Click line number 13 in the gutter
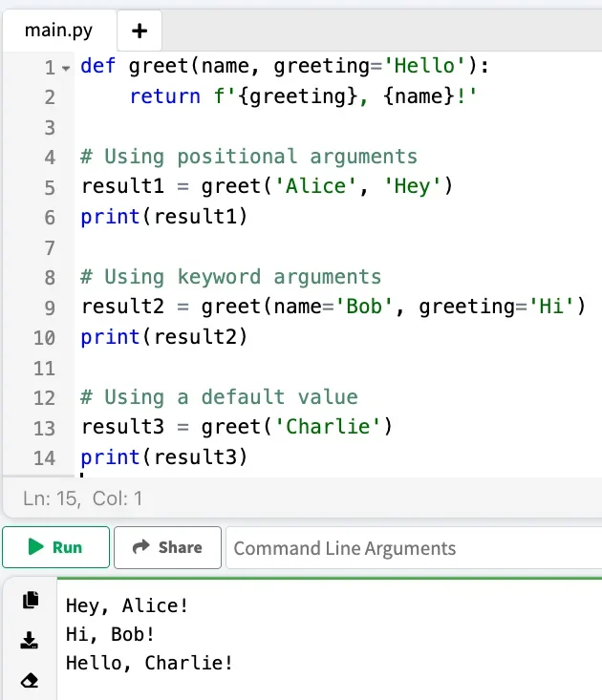 pyautogui.click(x=44, y=428)
